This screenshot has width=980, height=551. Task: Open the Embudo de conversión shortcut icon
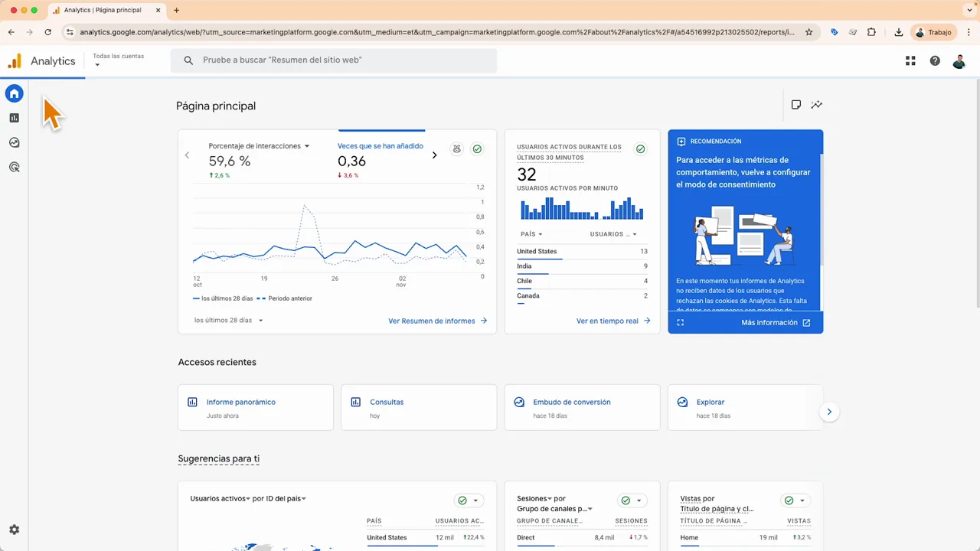click(x=519, y=402)
